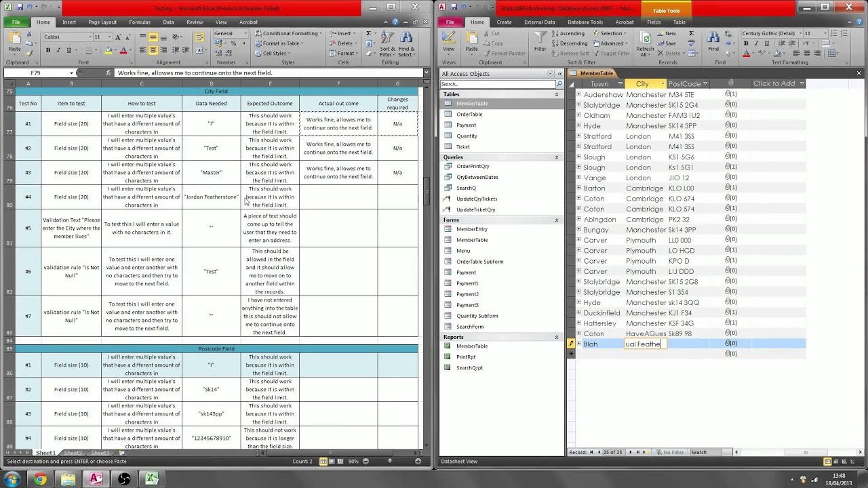Open Excel's Formulas tab
868x488 pixels.
[x=140, y=22]
